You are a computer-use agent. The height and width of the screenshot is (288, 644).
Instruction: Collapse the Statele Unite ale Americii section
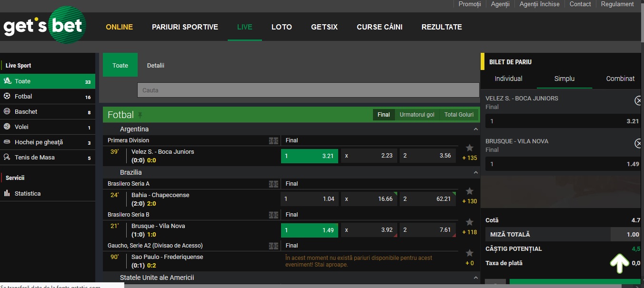click(475, 278)
